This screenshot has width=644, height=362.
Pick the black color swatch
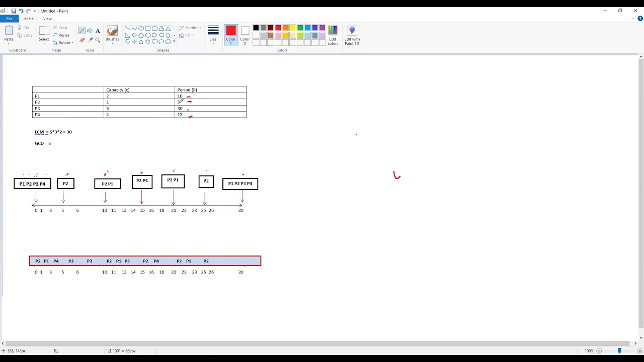click(256, 28)
